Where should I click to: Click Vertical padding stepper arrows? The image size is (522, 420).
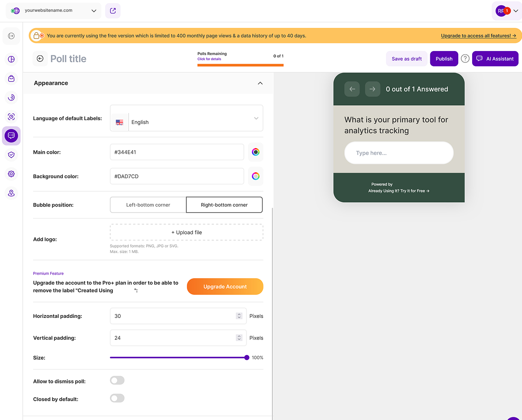pyautogui.click(x=239, y=338)
